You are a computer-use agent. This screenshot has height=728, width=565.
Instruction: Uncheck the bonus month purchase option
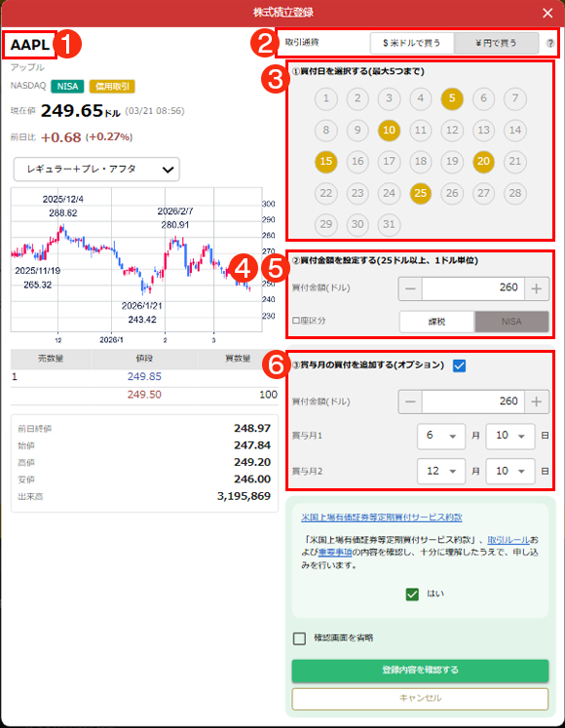tap(459, 365)
